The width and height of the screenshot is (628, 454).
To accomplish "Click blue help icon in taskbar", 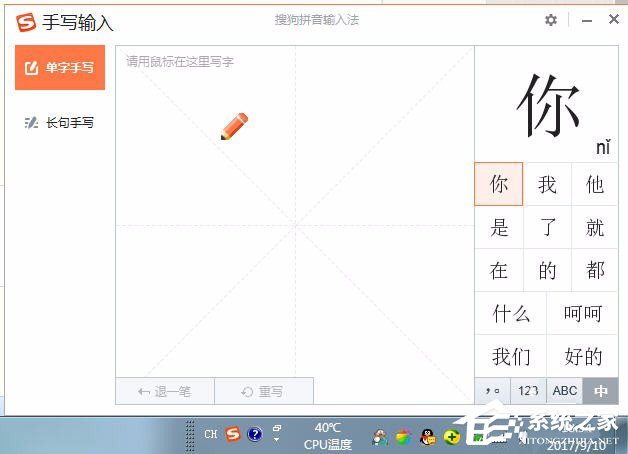I will tap(255, 434).
